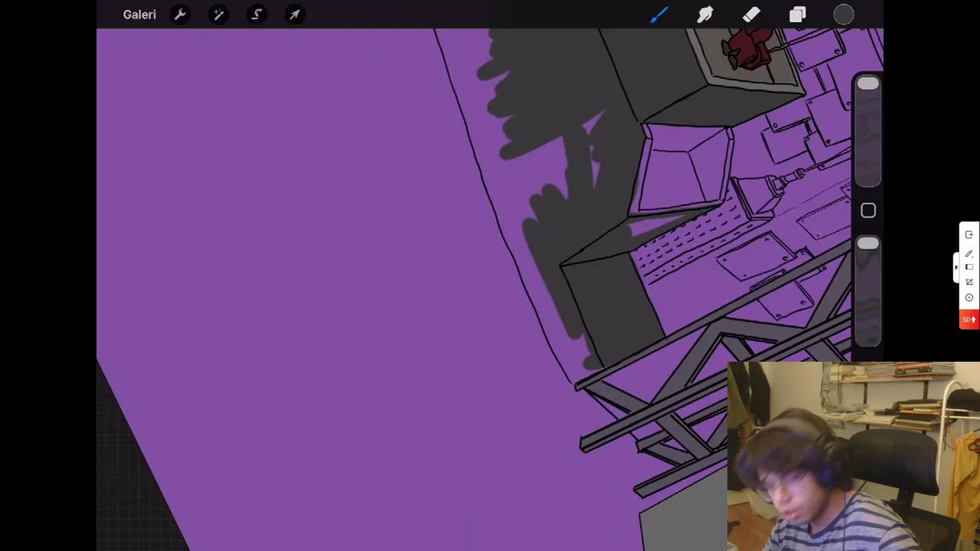Click the crossed-square icon in recorder panel
Viewport: 980px width, 551px height.
tap(969, 282)
